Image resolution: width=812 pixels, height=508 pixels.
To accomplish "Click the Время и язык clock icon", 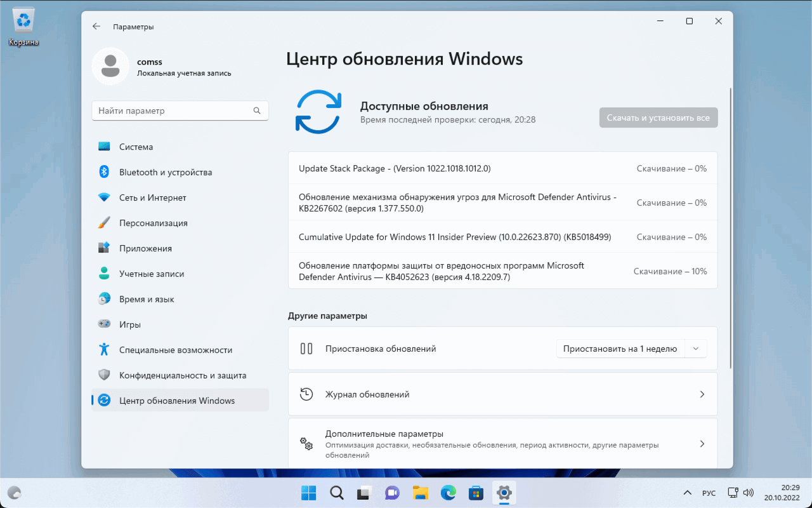I will coord(105,299).
